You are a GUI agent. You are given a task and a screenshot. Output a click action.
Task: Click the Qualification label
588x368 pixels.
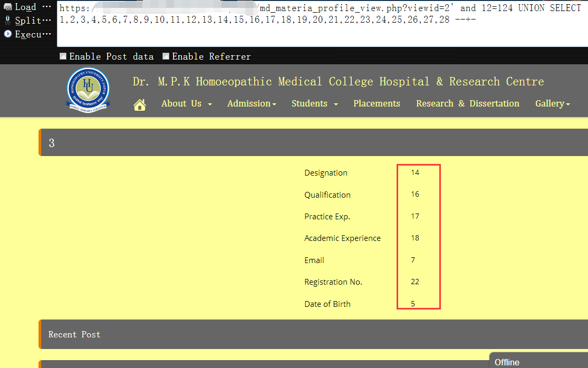327,195
